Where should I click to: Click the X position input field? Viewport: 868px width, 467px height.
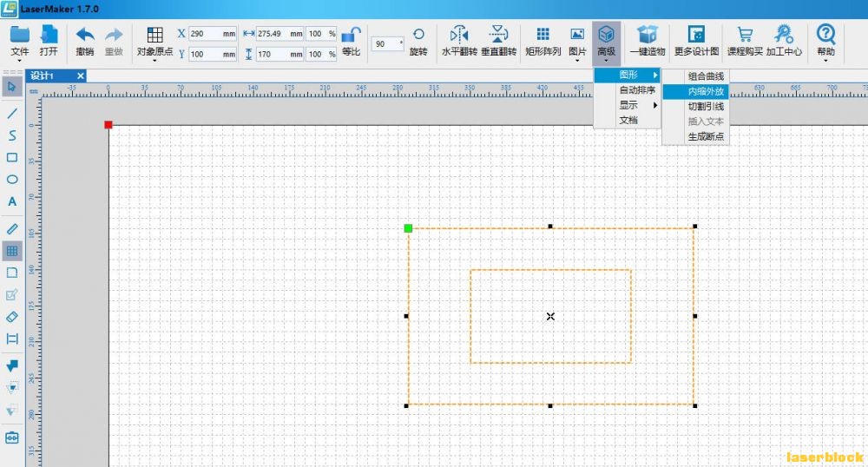point(211,34)
